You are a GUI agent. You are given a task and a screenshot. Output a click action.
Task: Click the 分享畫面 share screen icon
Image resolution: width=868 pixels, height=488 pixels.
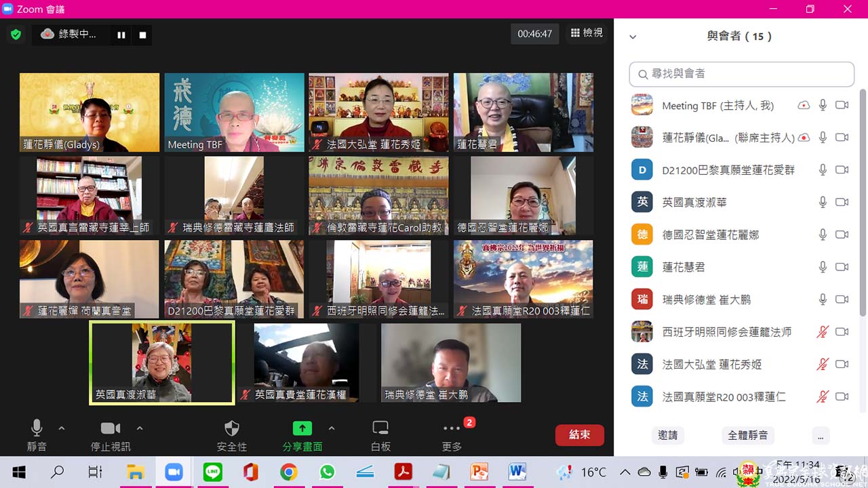point(302,428)
